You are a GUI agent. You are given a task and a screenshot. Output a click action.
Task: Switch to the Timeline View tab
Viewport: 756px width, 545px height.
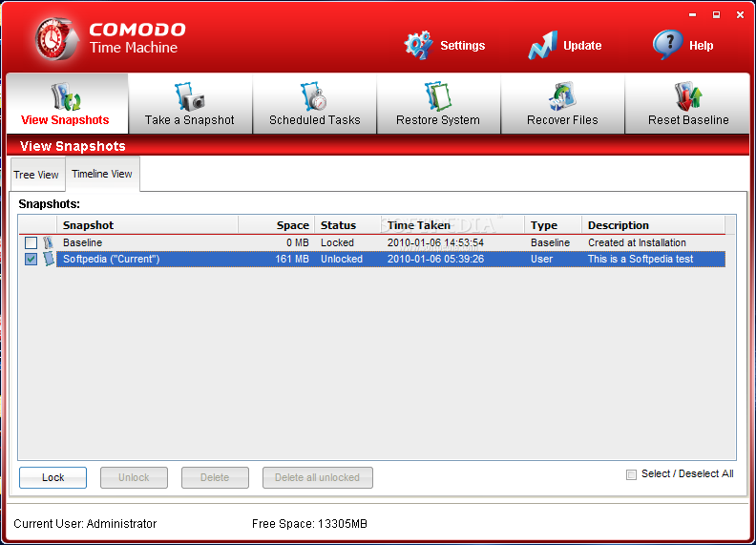102,174
